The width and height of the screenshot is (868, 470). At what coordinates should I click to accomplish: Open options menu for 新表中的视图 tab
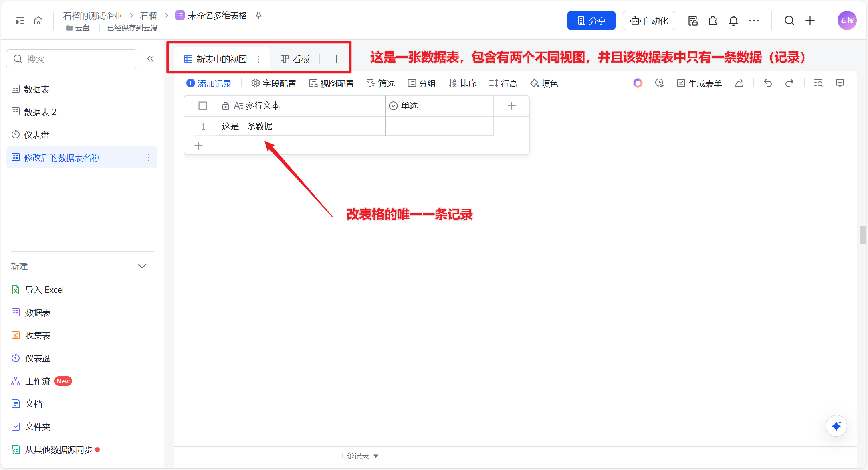(259, 59)
